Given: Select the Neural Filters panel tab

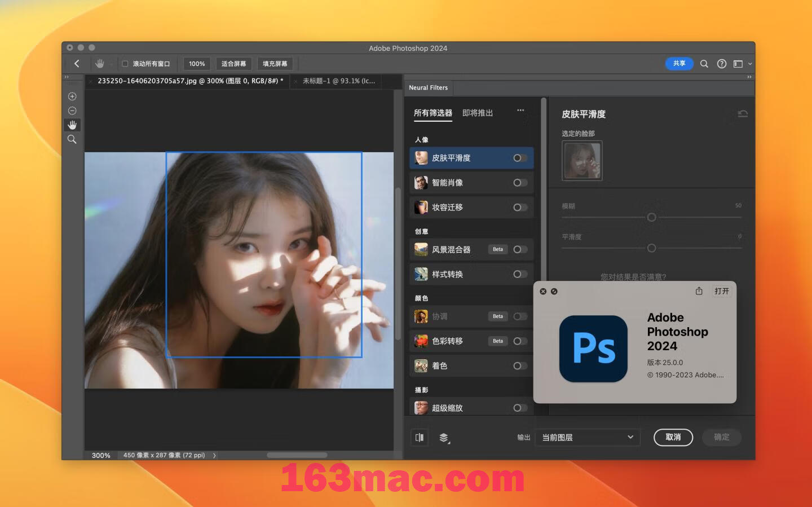Looking at the screenshot, I should pyautogui.click(x=429, y=88).
